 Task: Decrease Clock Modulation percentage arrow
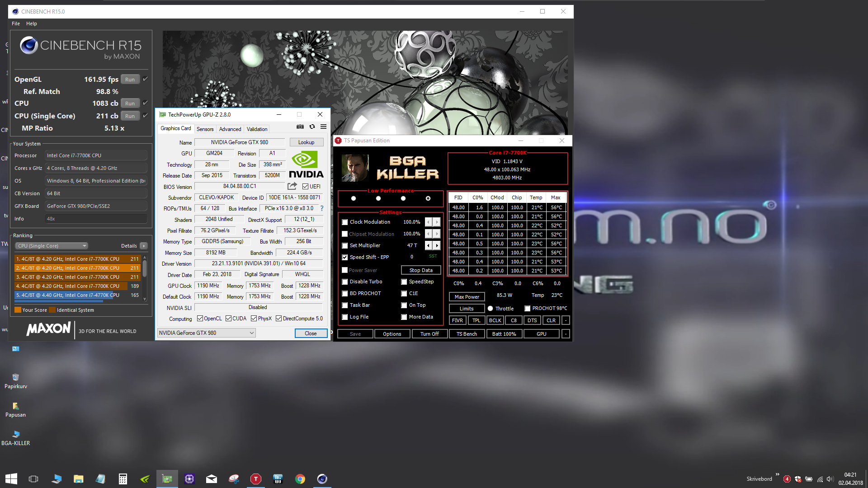429,222
